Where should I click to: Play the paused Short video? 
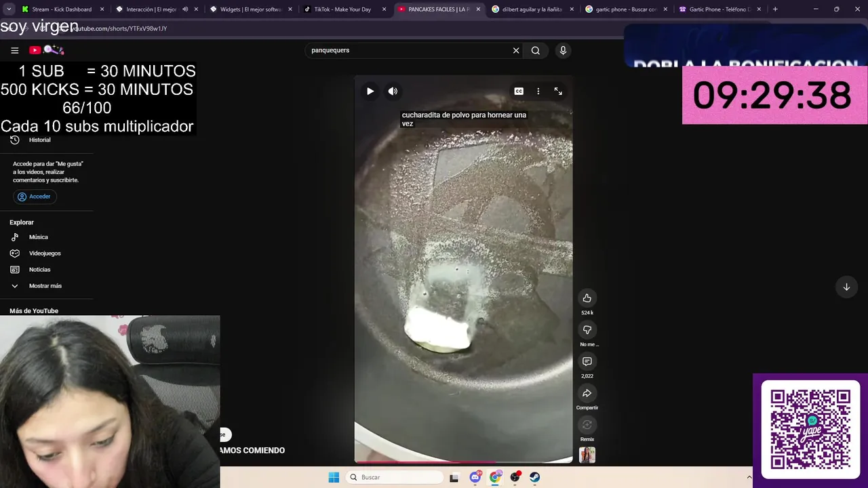click(x=370, y=91)
